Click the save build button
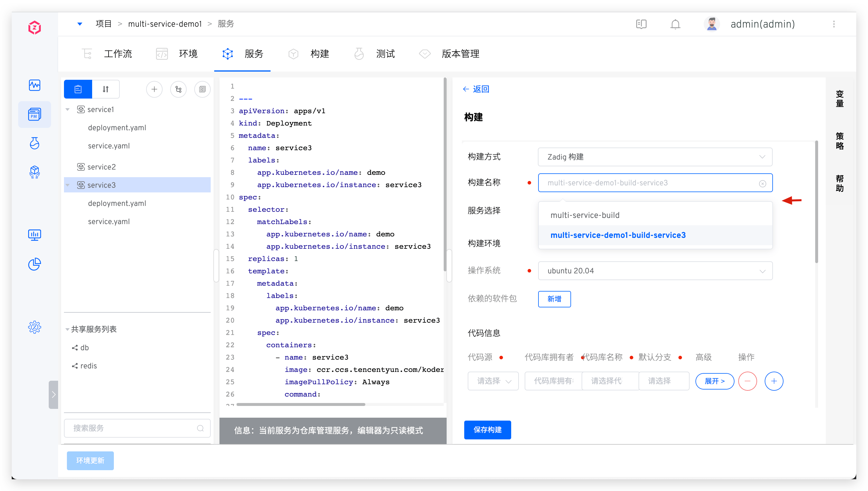This screenshot has height=491, width=868. (x=487, y=430)
